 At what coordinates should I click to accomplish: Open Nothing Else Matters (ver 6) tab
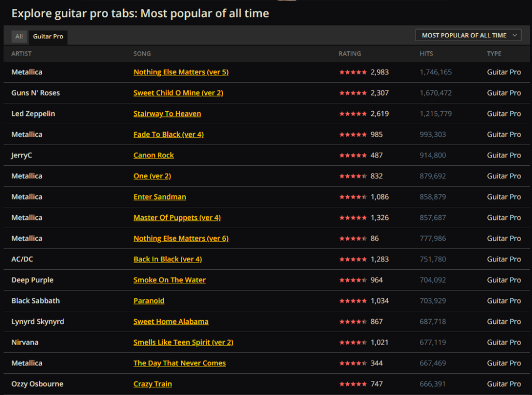click(x=181, y=238)
